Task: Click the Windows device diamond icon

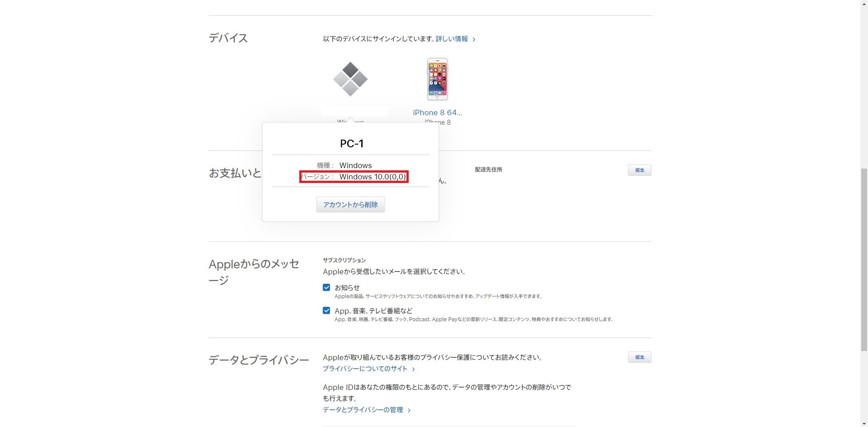Action: [x=350, y=79]
